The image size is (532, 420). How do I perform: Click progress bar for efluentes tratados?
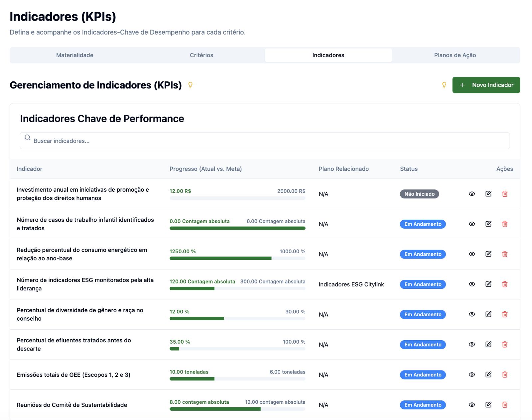coord(237,349)
